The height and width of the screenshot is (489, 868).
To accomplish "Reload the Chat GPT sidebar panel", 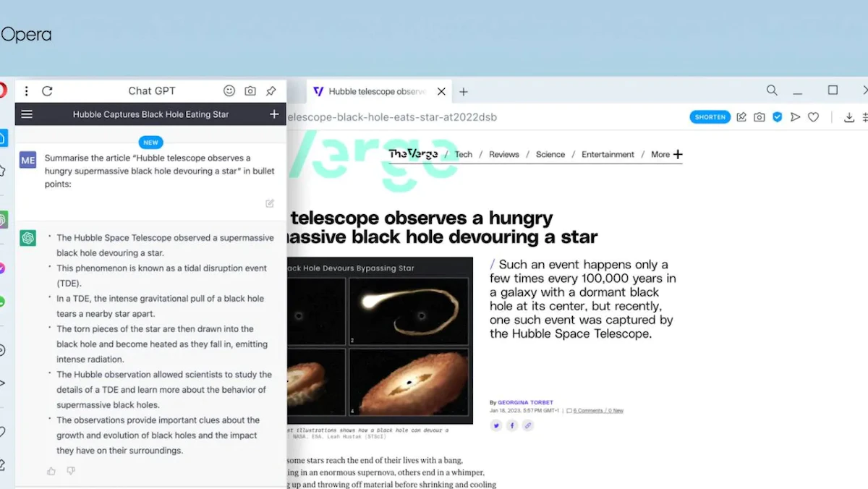I will 48,91.
